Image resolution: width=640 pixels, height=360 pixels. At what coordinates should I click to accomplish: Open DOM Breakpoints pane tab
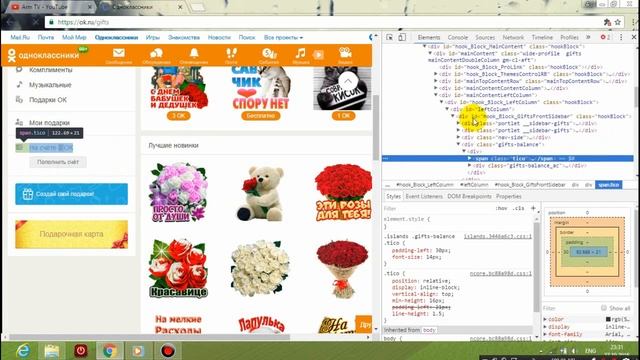point(469,196)
